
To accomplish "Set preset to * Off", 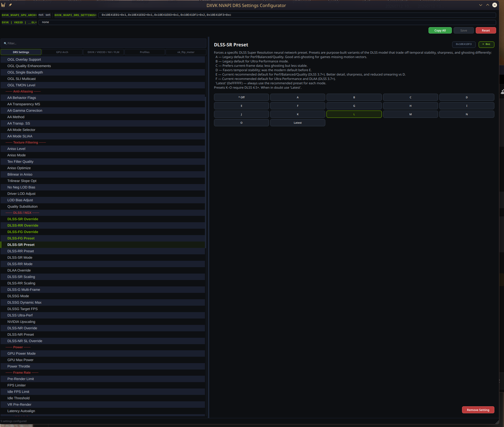I will 241,97.
